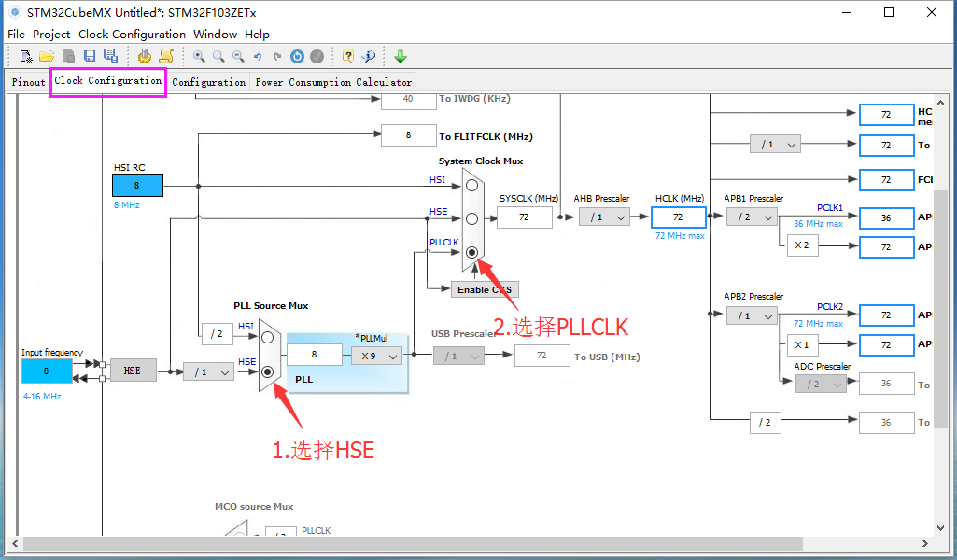Click the info search bubble icon

[369, 57]
